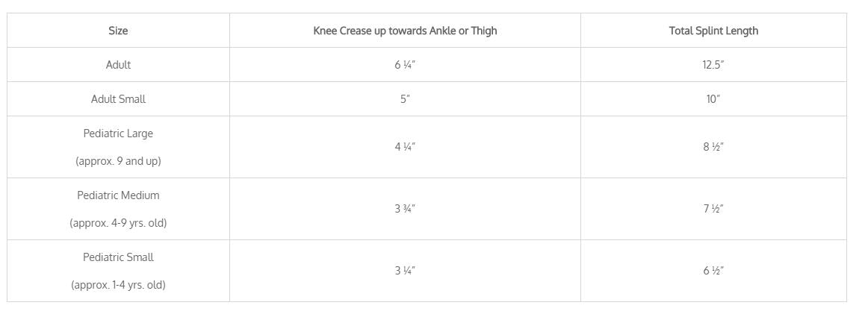Click the Pediatric Large label
The width and height of the screenshot is (868, 317).
coord(118,134)
